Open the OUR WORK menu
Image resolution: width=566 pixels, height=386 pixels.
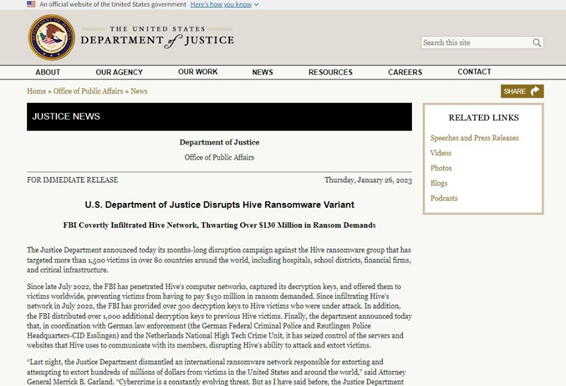click(x=198, y=72)
